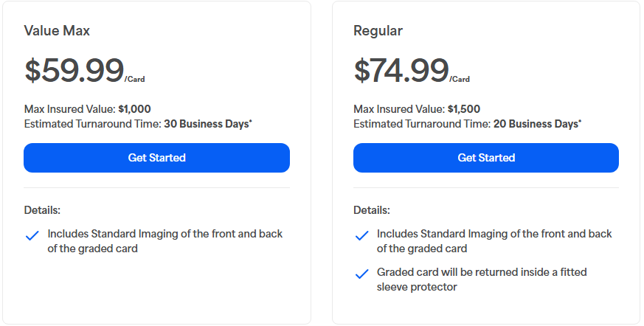
Task: Select the Value Max plan heading
Action: click(x=57, y=31)
